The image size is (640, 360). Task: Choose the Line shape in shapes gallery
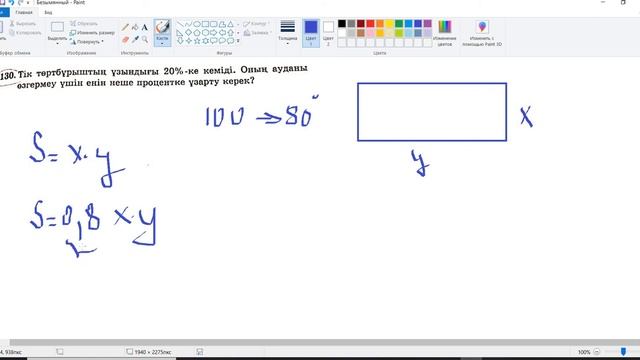(x=180, y=24)
